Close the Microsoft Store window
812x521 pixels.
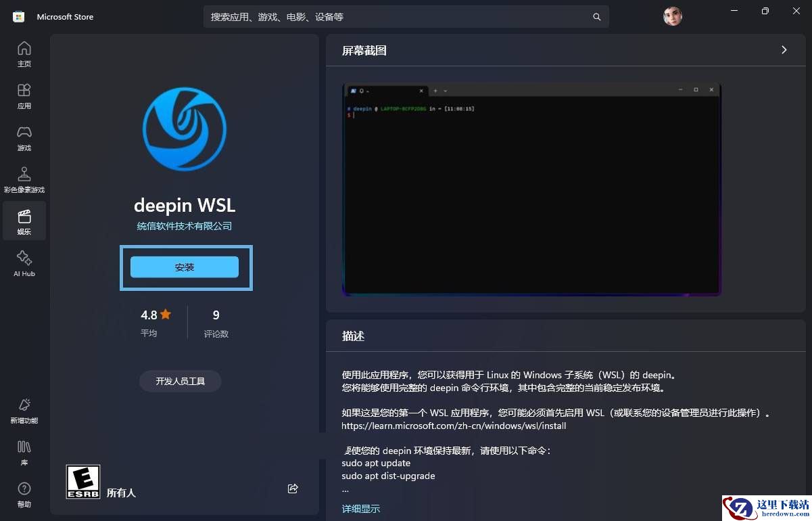(x=796, y=11)
